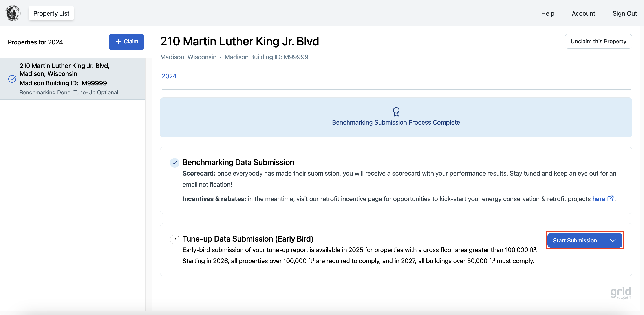This screenshot has width=644, height=315.
Task: Click the Benchmarking Submission Process Complete banner
Action: click(x=396, y=122)
